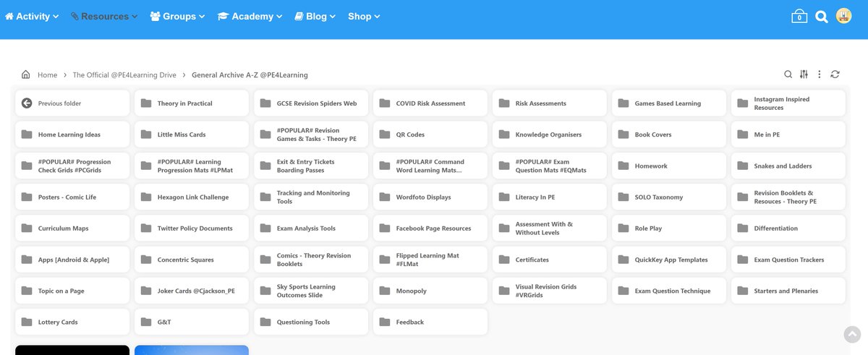Open G&T folder
868x355 pixels.
coord(192,322)
